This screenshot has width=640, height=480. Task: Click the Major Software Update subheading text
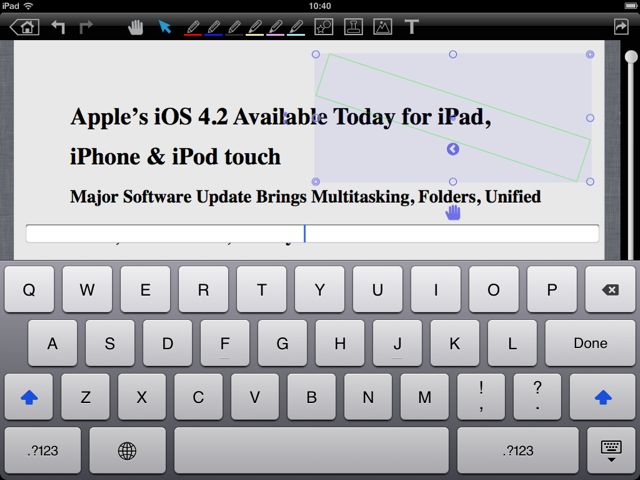point(305,197)
